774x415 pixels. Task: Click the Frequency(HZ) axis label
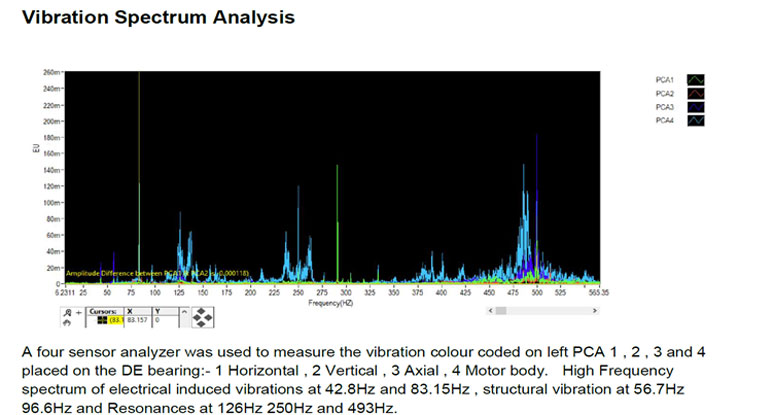tap(331, 303)
